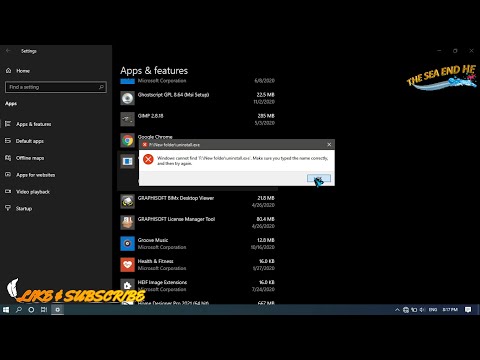The height and width of the screenshot is (360, 480).
Task: Open Startup settings page
Action: point(24,209)
